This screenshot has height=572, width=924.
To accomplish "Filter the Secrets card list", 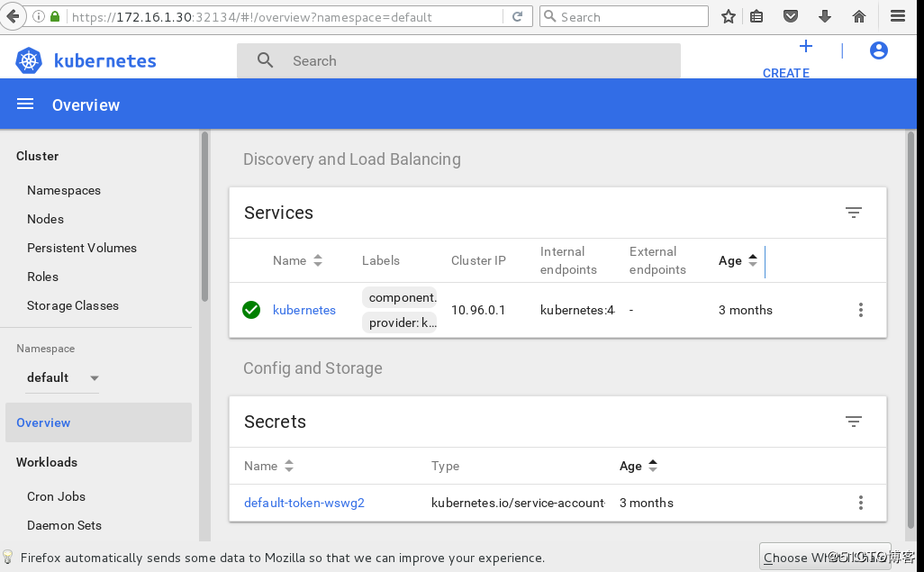I will [x=853, y=421].
